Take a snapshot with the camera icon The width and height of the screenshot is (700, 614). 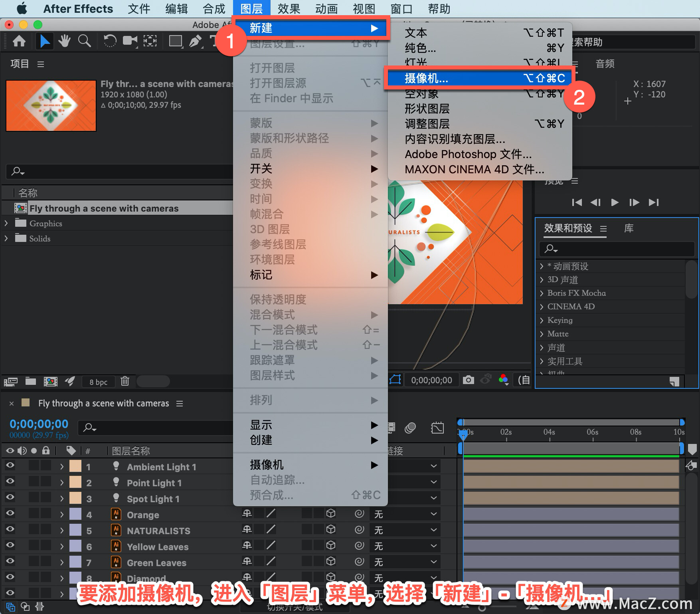[468, 380]
